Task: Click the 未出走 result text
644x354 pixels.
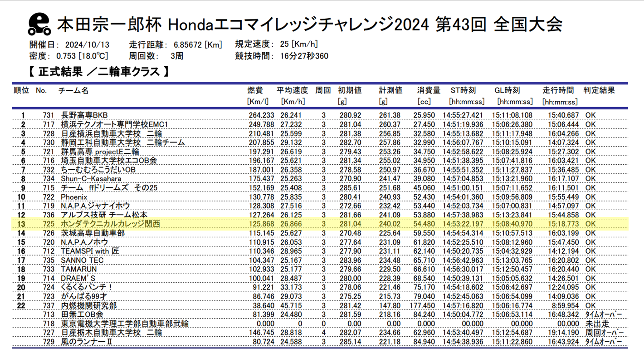Action: tap(597, 324)
